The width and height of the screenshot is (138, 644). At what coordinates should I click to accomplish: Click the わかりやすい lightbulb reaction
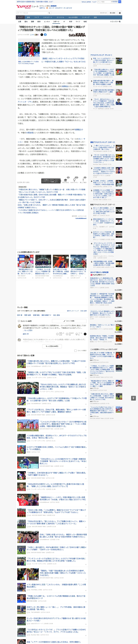tap(74, 180)
